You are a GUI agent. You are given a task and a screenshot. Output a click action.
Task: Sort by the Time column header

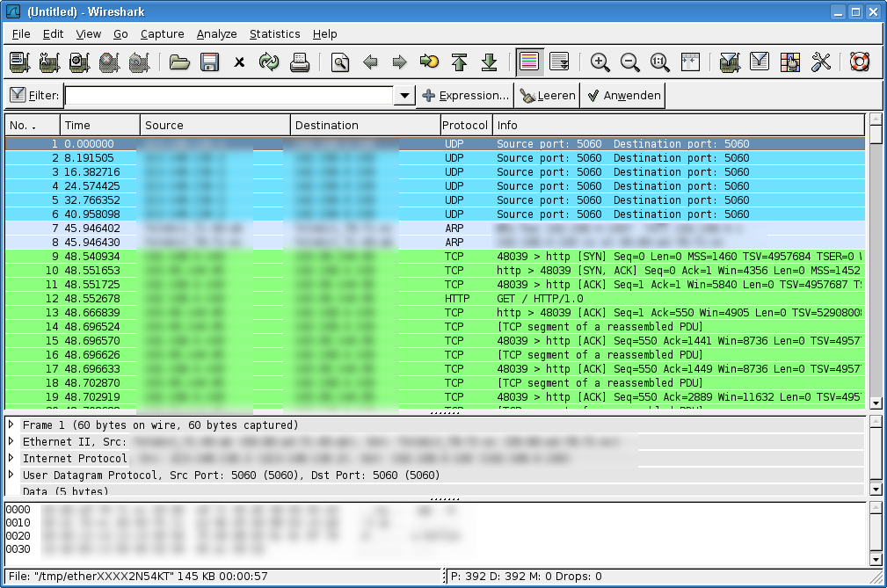(x=99, y=125)
